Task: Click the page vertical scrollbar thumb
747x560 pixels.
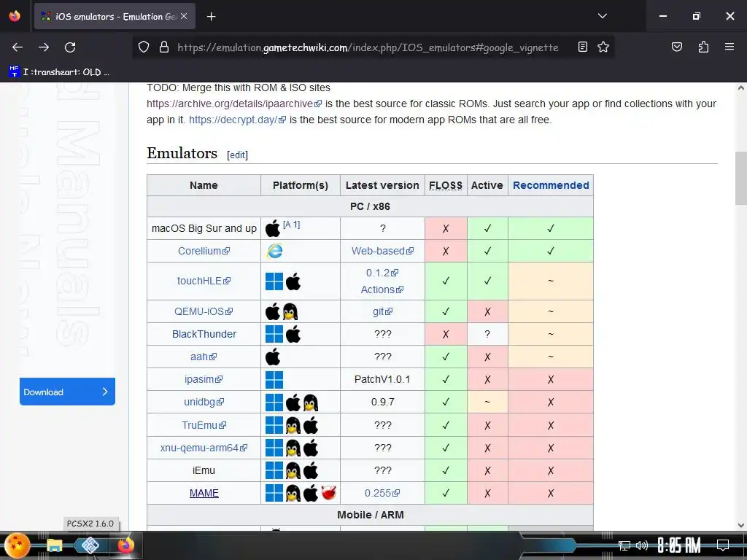Action: click(741, 178)
